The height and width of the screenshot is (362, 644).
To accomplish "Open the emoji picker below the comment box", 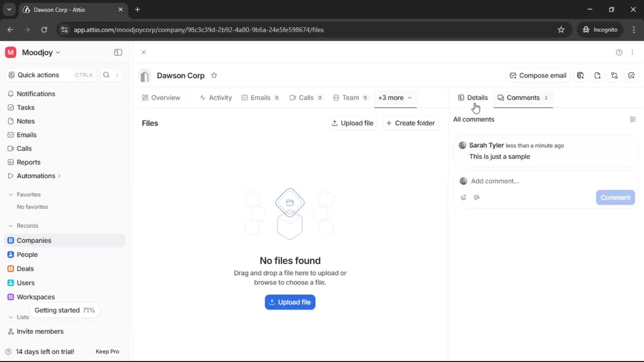I will click(464, 197).
